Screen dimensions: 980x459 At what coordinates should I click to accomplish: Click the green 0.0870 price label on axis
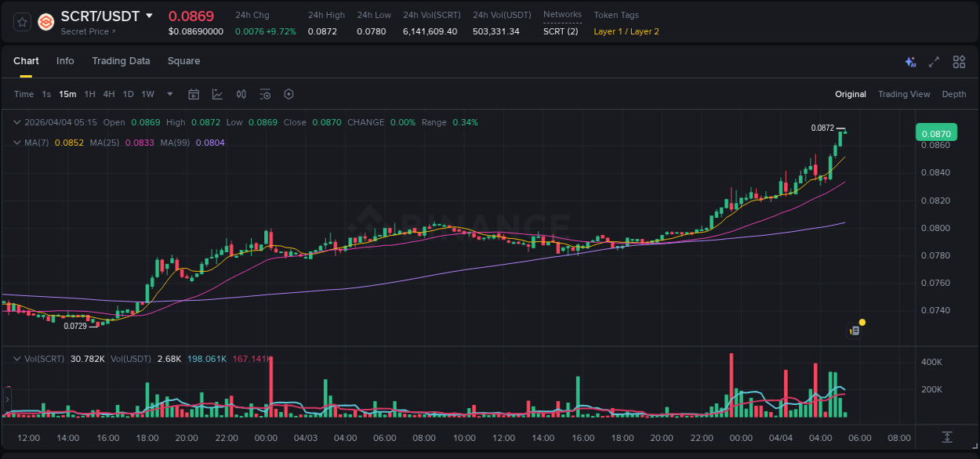936,133
